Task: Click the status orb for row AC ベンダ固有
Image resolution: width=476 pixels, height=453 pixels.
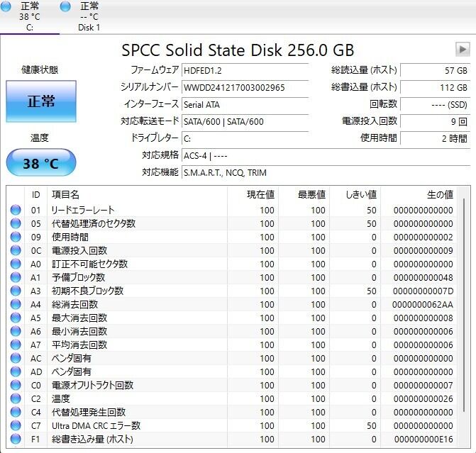Action: (x=16, y=358)
